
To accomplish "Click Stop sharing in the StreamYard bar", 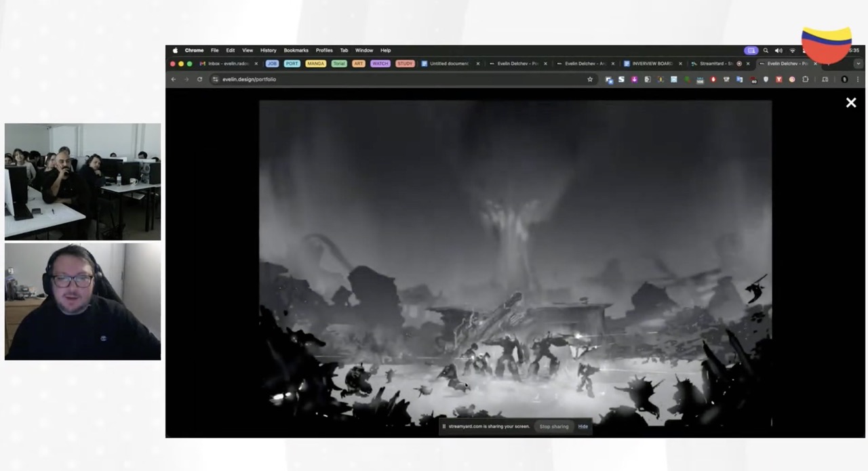I will pyautogui.click(x=554, y=426).
